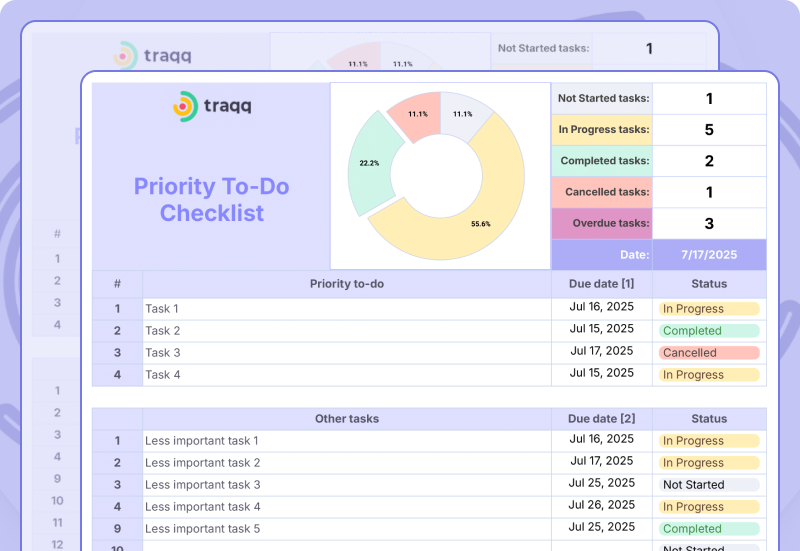The image size is (800, 551).
Task: Select the In Progress tasks label cell
Action: 602,130
